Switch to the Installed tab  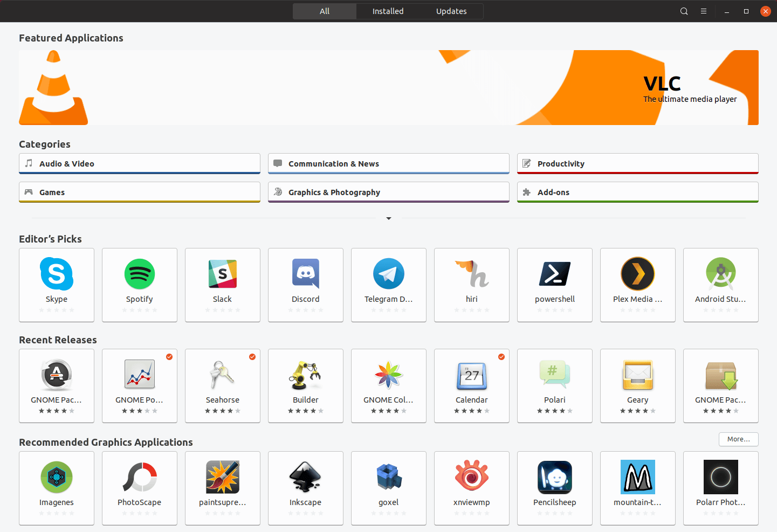point(388,11)
